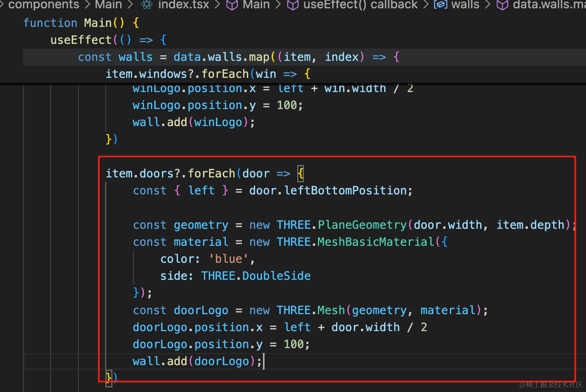Click the highlighted opening brace after 'door =>'
Viewport: 586px width, 392px height.
click(301, 173)
